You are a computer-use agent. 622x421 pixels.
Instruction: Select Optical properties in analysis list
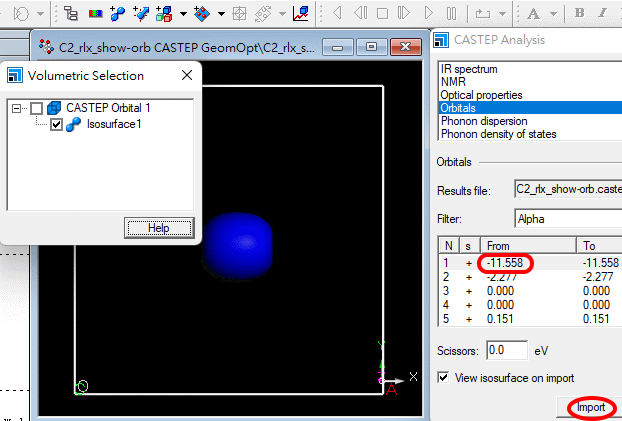(x=482, y=95)
